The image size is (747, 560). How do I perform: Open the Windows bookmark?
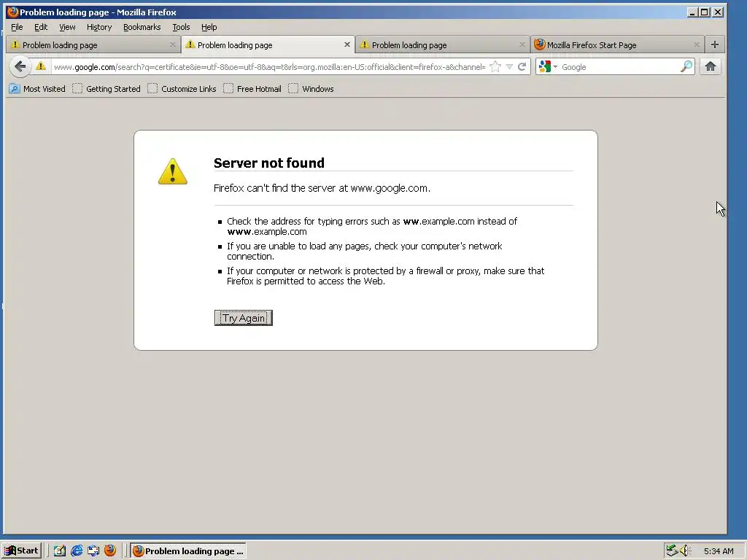coord(311,88)
